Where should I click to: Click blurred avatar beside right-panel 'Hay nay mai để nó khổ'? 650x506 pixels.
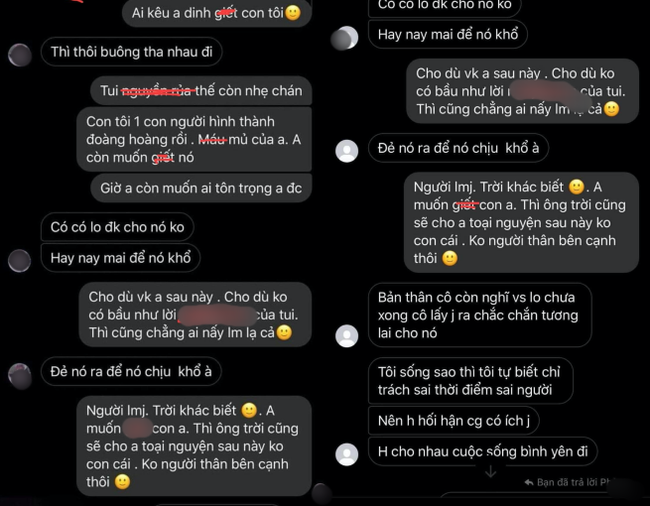click(x=345, y=38)
